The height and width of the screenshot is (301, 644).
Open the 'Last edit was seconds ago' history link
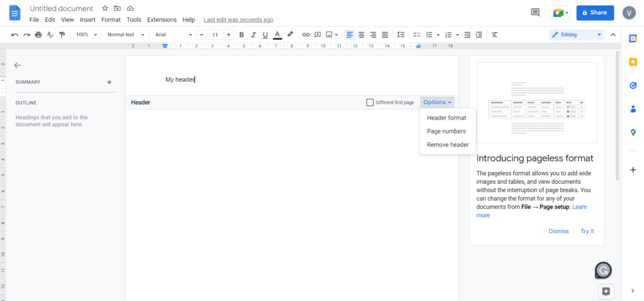pyautogui.click(x=238, y=20)
